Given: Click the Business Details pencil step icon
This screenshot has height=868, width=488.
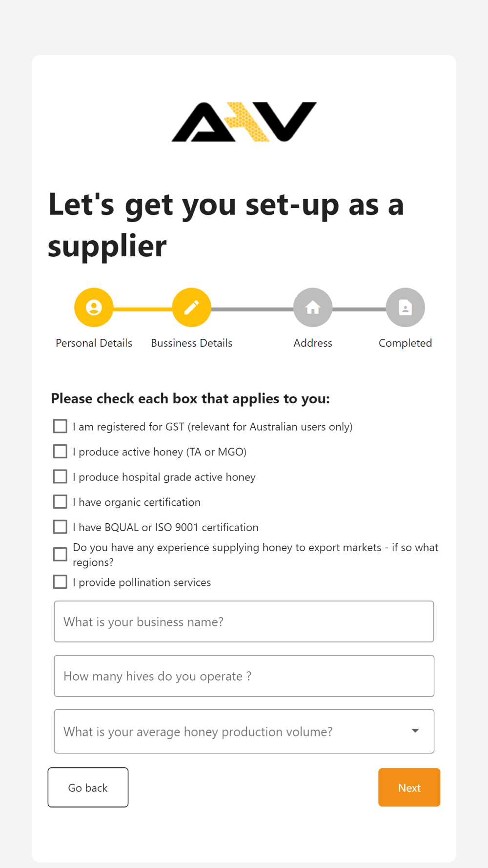Looking at the screenshot, I should click(x=192, y=308).
